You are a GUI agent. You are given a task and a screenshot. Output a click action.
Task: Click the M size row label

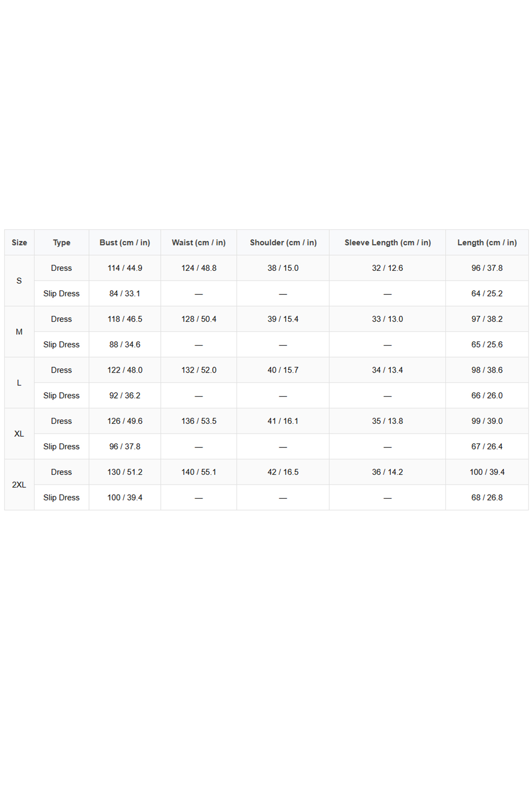pyautogui.click(x=19, y=332)
